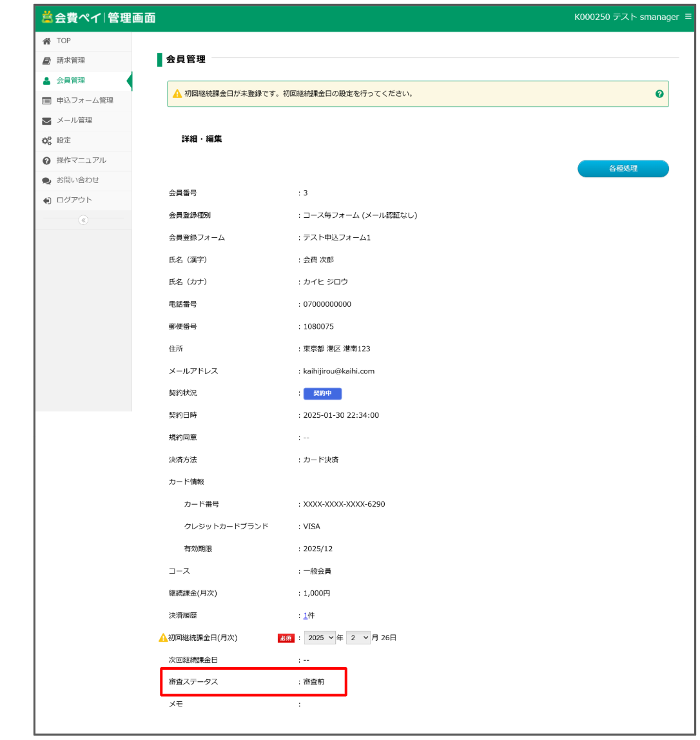700x740 pixels.
Task: Open the year dropdown showing 2025
Action: point(320,638)
